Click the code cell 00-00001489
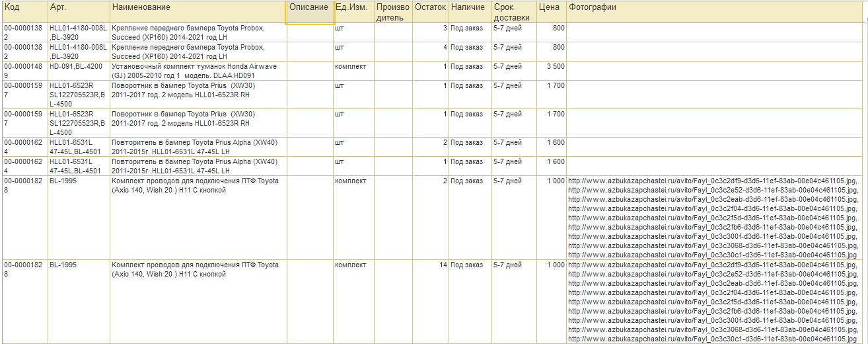The image size is (868, 344). [x=24, y=71]
